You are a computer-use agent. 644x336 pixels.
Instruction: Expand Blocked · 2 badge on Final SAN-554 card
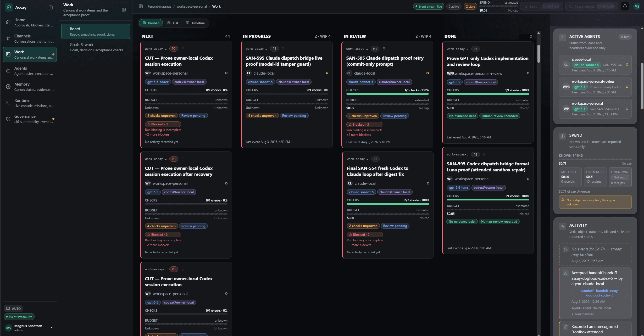[365, 235]
